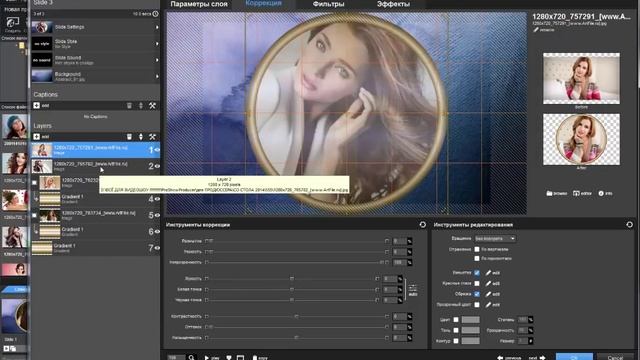Edit transparent color with pencil icon

pyautogui.click(x=488, y=304)
